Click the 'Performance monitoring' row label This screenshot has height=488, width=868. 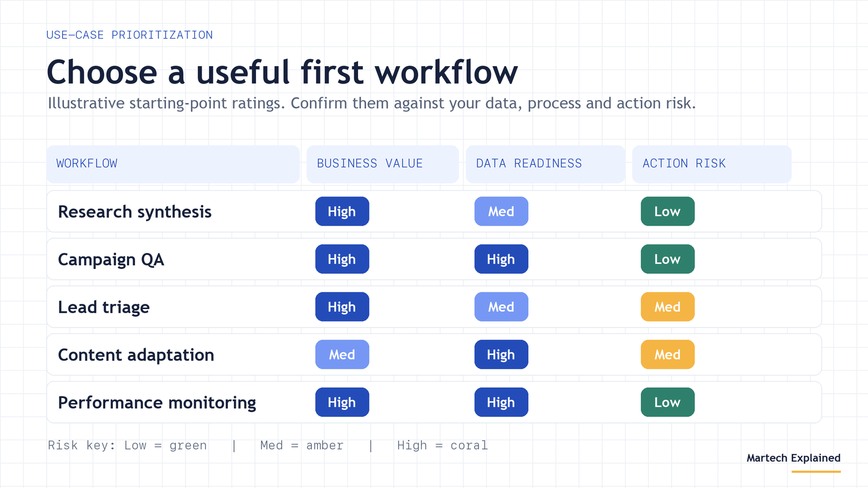point(157,402)
